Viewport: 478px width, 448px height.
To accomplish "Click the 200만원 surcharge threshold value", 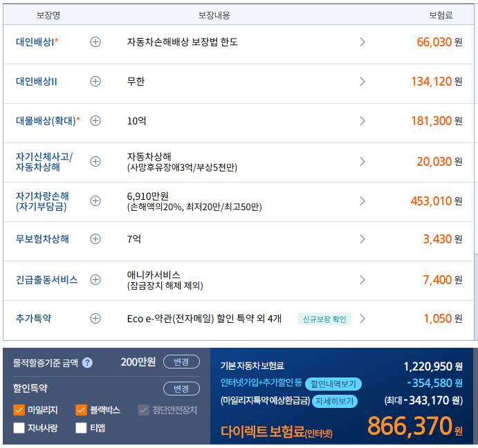I will (138, 362).
